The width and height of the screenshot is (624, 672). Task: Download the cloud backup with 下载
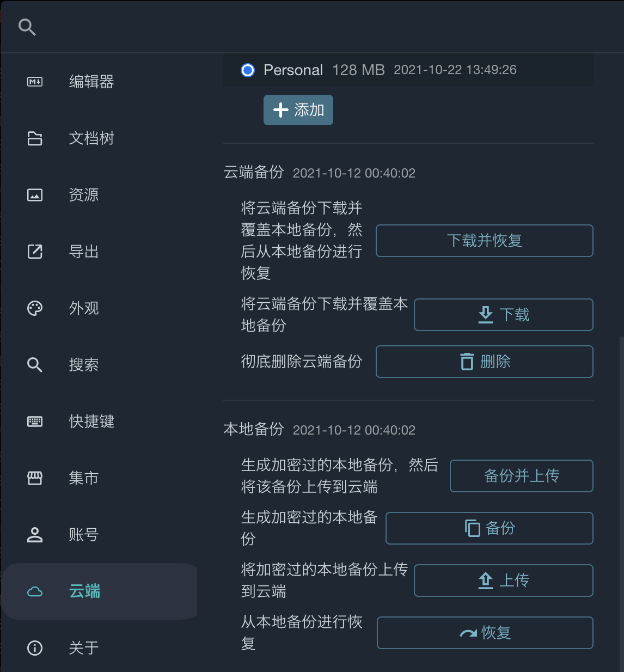[x=503, y=315]
